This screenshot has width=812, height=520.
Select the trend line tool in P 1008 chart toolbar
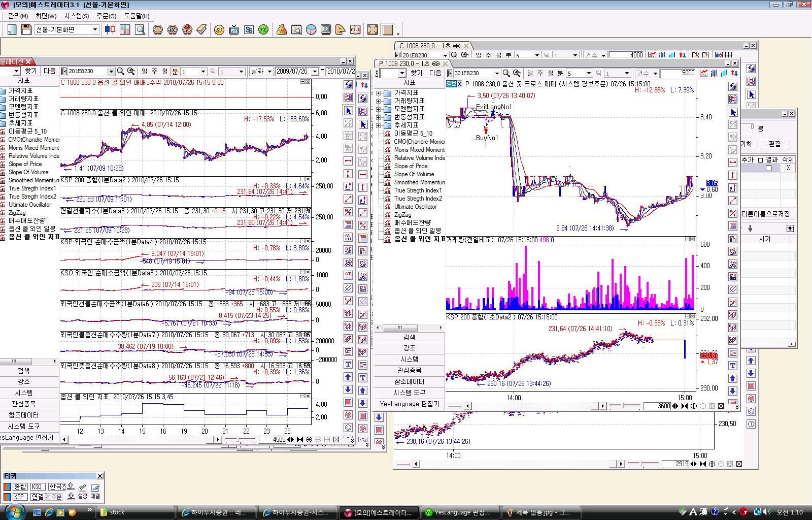733,201
